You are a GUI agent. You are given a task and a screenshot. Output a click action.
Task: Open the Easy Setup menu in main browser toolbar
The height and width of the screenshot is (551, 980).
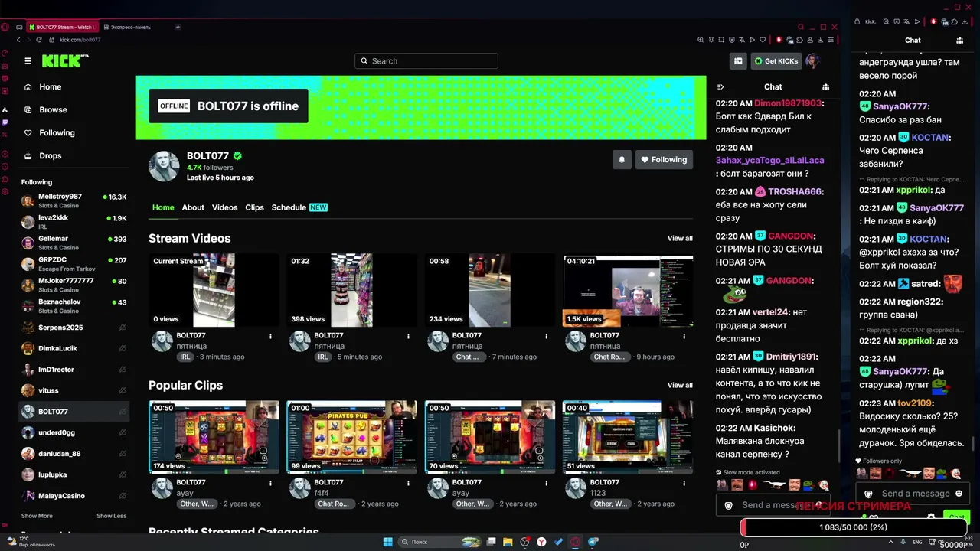point(831,40)
